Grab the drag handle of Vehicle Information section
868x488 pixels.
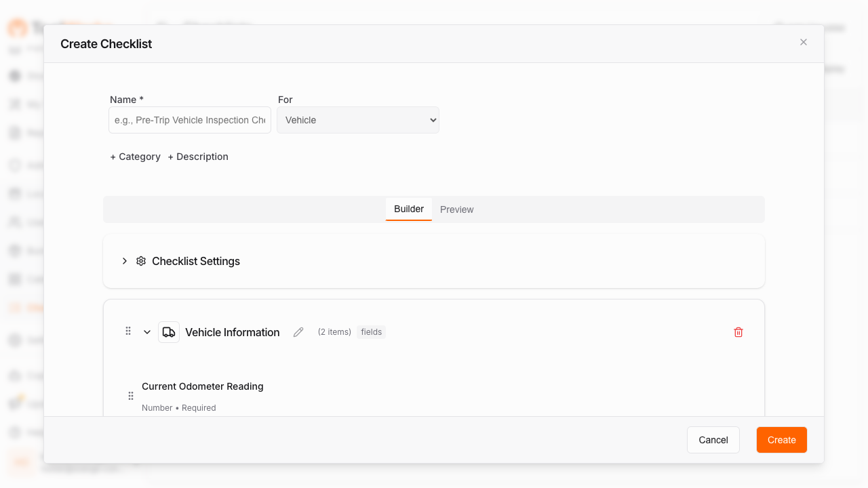[128, 331]
